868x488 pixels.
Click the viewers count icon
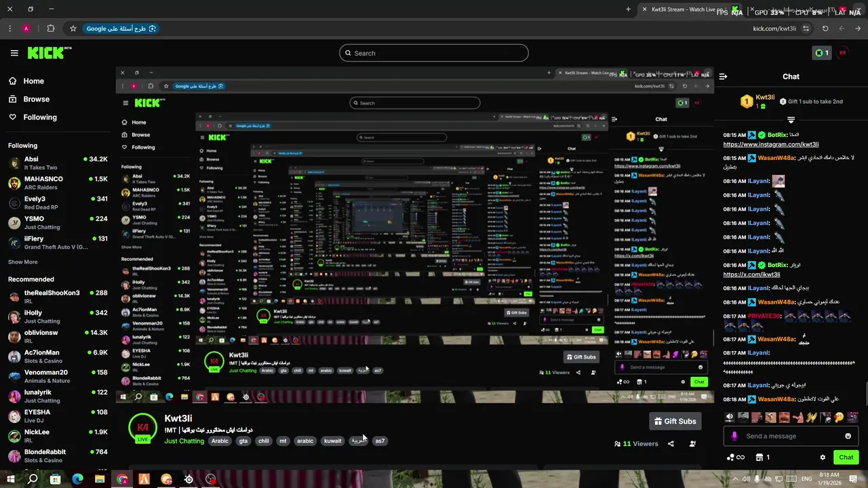(x=617, y=444)
